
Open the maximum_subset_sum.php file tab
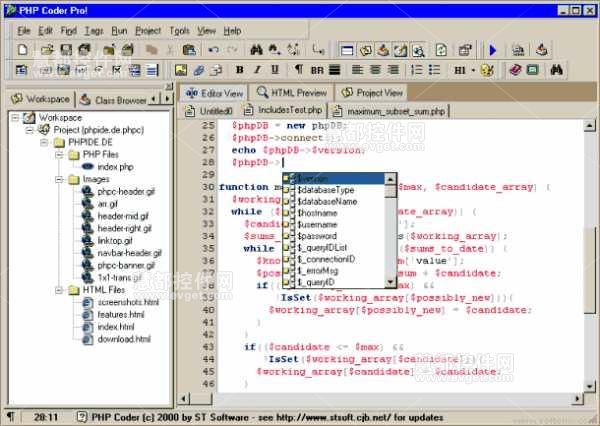(x=390, y=111)
